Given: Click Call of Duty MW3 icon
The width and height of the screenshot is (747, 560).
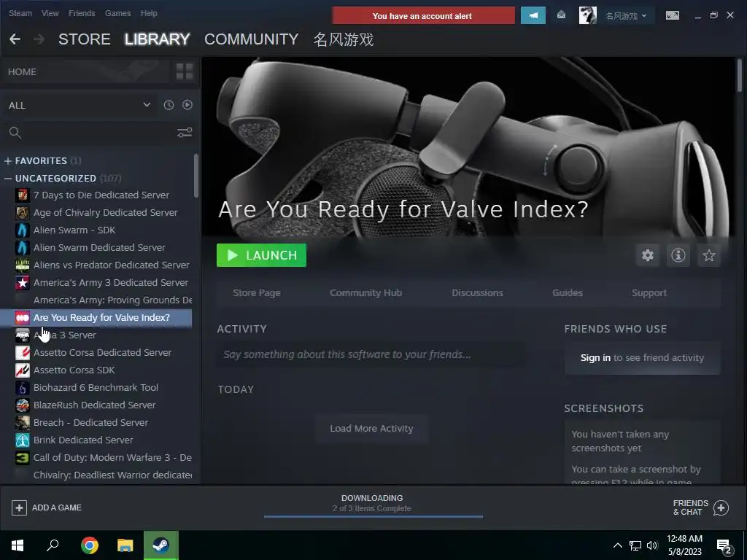Looking at the screenshot, I should click(x=23, y=458).
